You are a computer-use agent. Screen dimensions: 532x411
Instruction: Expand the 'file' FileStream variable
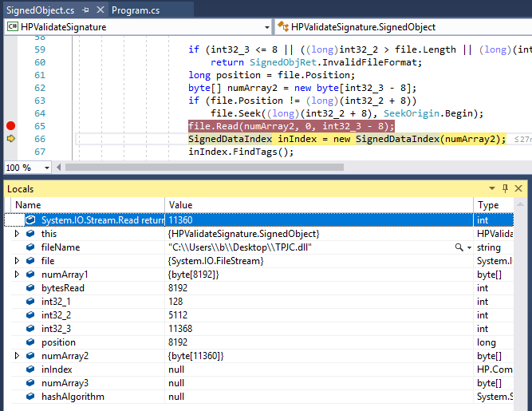(x=17, y=261)
